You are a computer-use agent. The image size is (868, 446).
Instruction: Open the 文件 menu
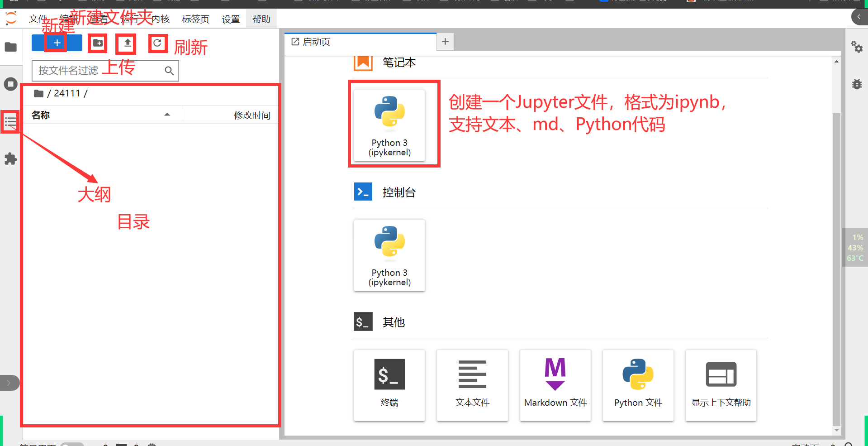pyautogui.click(x=38, y=19)
